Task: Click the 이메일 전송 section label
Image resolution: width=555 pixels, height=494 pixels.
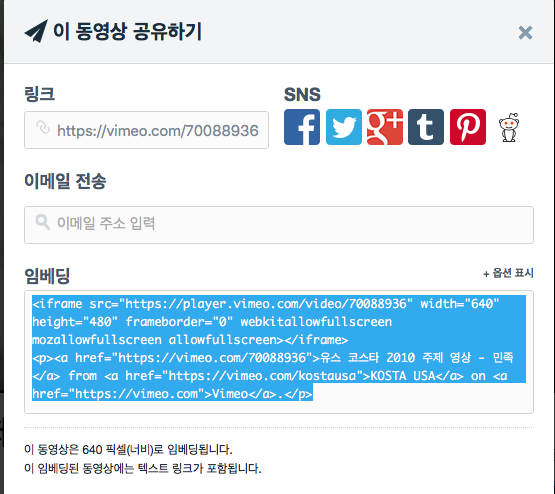Action: point(65,181)
